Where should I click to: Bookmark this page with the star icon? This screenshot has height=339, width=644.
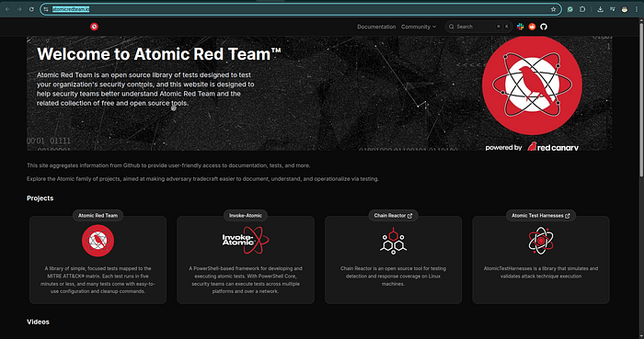tap(553, 9)
